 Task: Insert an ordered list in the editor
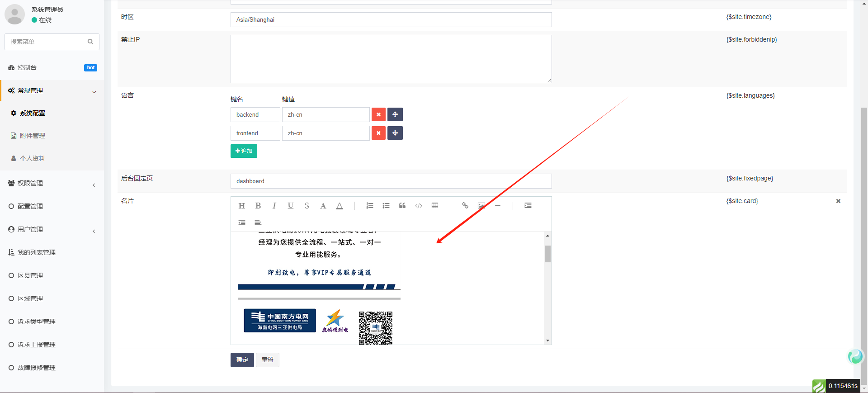370,206
